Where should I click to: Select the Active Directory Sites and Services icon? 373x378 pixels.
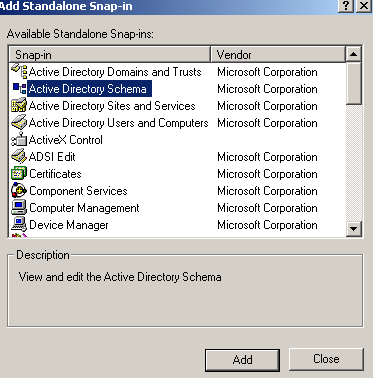tap(19, 106)
